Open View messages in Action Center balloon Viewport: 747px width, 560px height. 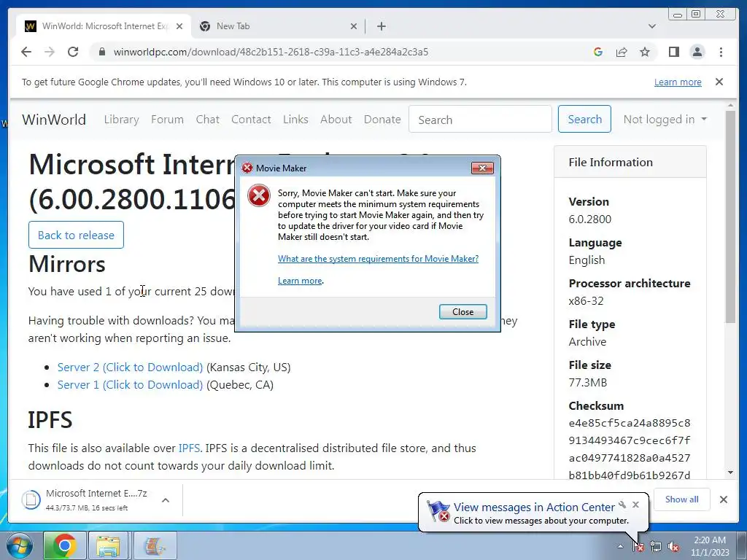click(x=534, y=507)
